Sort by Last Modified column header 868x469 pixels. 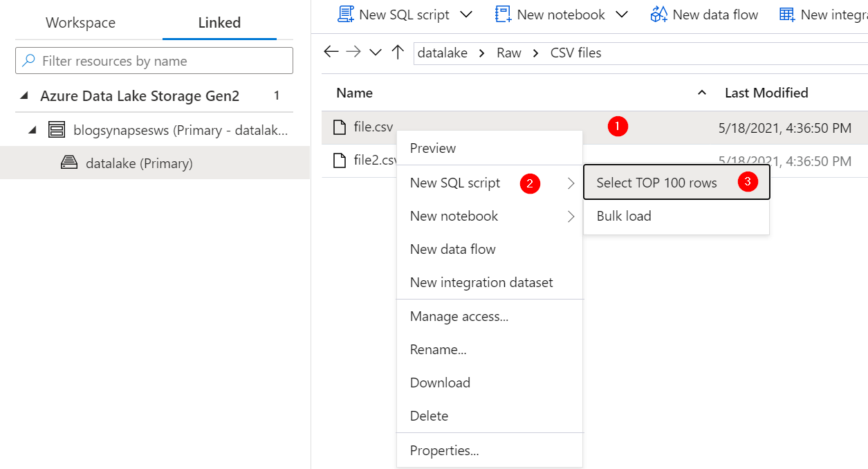tap(766, 93)
